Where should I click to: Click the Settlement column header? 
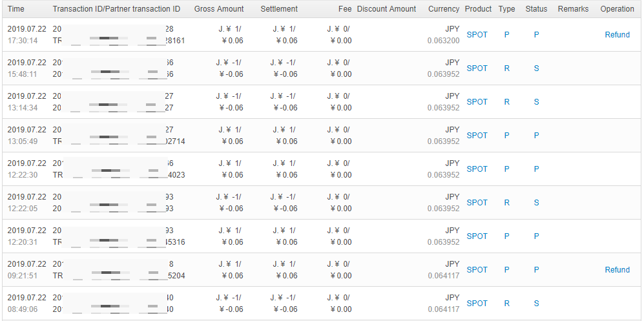point(279,9)
